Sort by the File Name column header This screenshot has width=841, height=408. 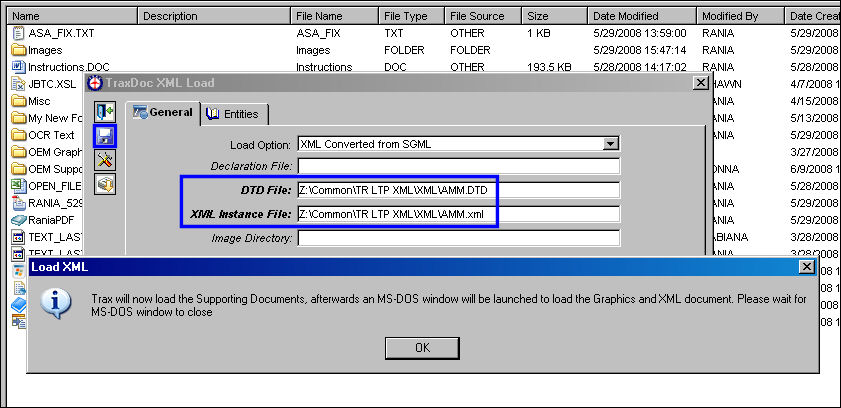coord(335,16)
